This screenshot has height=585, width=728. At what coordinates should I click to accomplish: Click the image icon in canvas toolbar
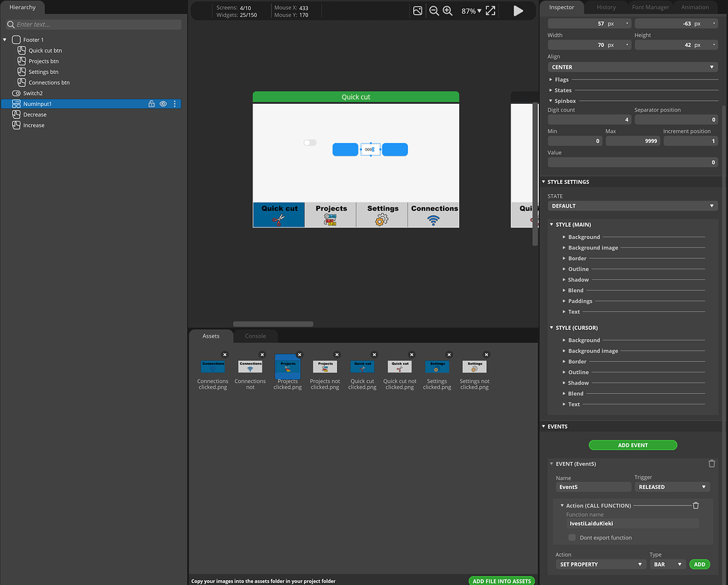(x=417, y=11)
